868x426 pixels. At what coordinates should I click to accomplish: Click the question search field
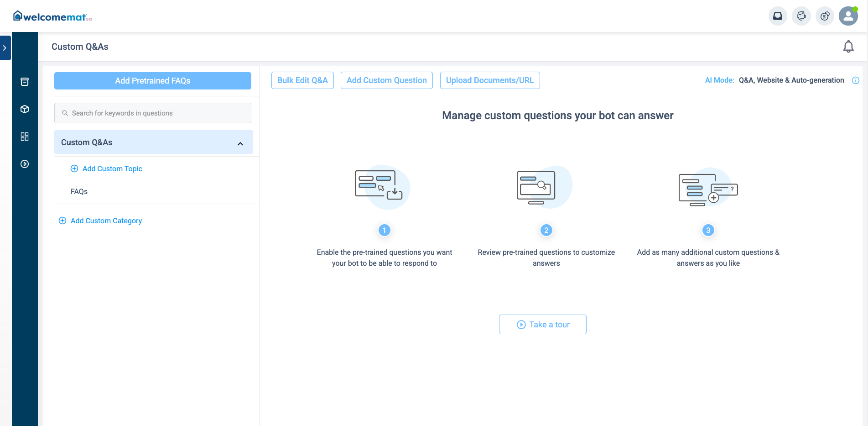coord(152,113)
